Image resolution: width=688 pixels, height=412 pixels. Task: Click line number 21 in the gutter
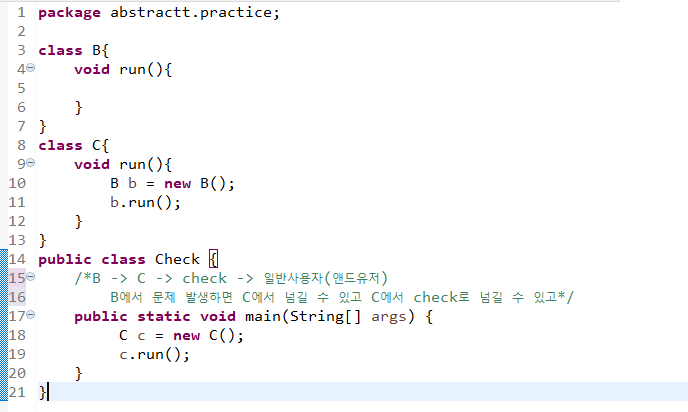pos(17,392)
